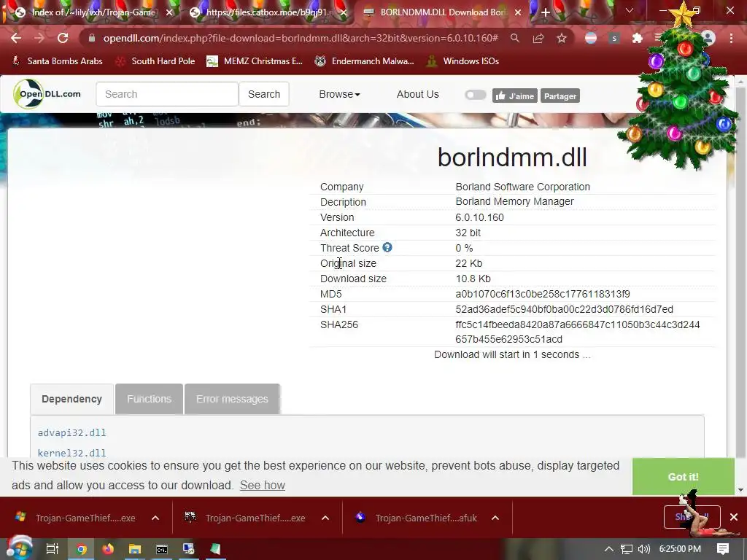Open Command Prompt from taskbar

(x=162, y=549)
